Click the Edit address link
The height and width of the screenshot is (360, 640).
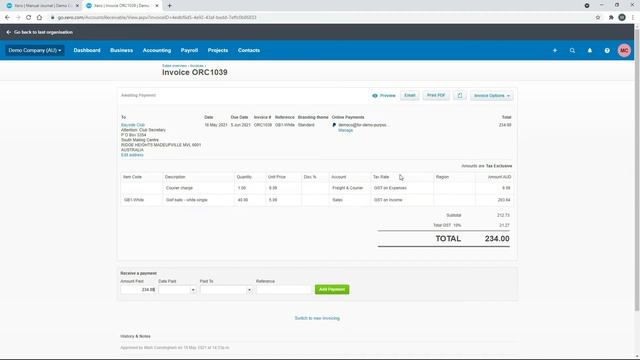coord(132,155)
